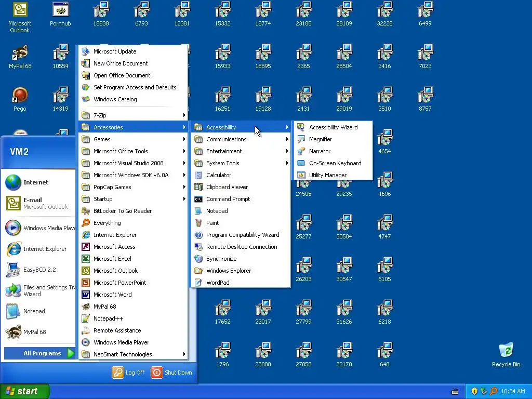The image size is (532, 399).
Task: Expand the NeoSmart Technologies folder
Action: click(133, 354)
